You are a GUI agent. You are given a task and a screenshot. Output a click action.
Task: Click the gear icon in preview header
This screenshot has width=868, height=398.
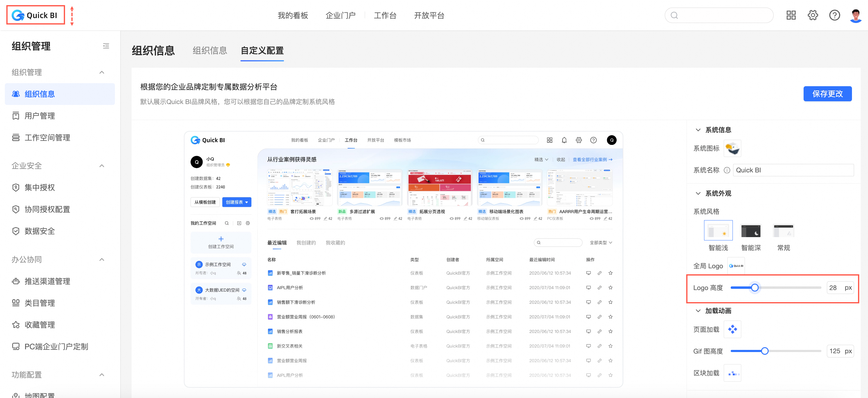pyautogui.click(x=579, y=140)
